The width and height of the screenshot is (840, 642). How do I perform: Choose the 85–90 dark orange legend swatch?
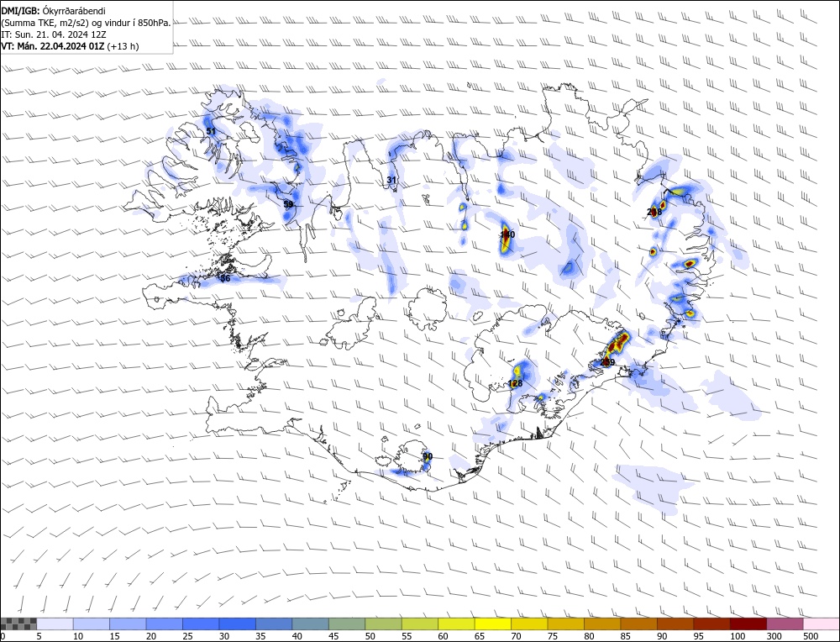(x=638, y=624)
